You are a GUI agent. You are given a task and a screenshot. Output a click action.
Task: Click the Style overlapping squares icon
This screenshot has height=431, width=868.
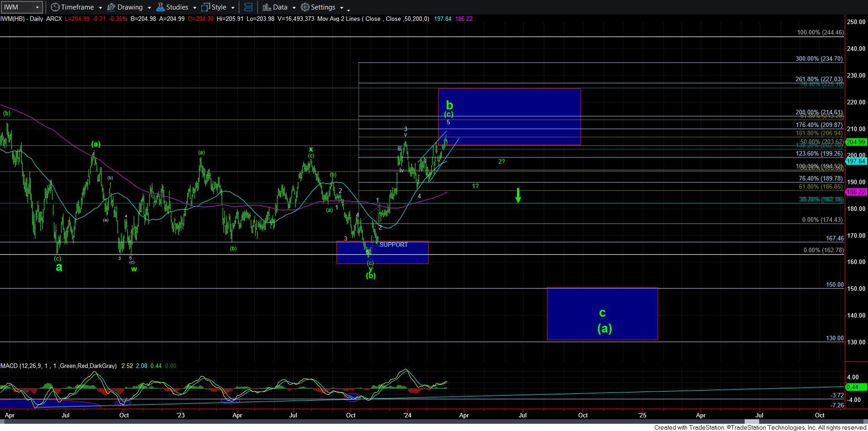click(x=205, y=7)
